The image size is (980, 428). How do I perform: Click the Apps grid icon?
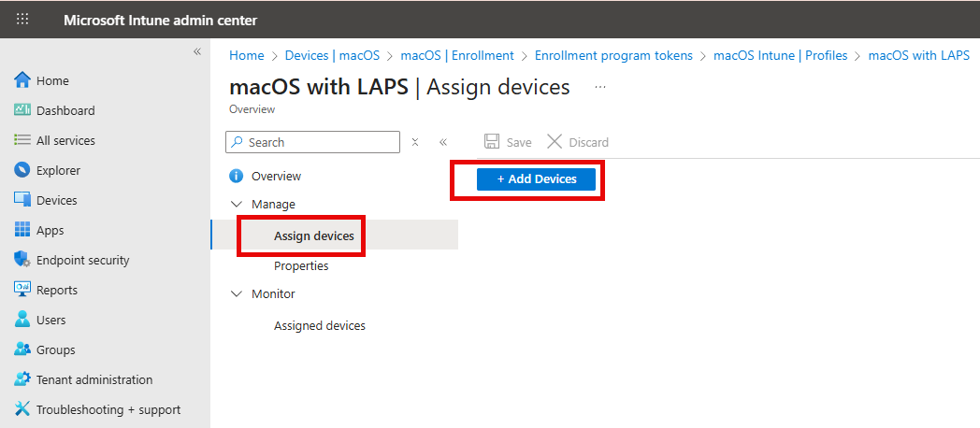23,230
